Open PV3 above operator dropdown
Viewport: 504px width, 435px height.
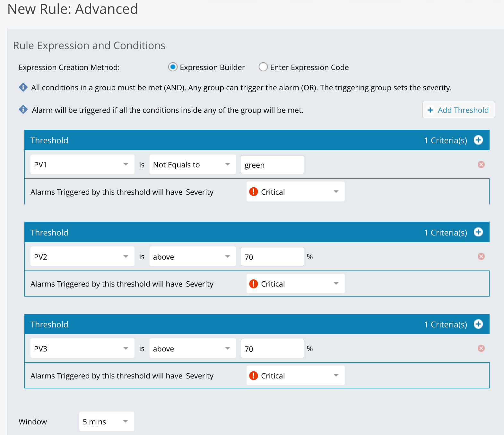(x=192, y=348)
